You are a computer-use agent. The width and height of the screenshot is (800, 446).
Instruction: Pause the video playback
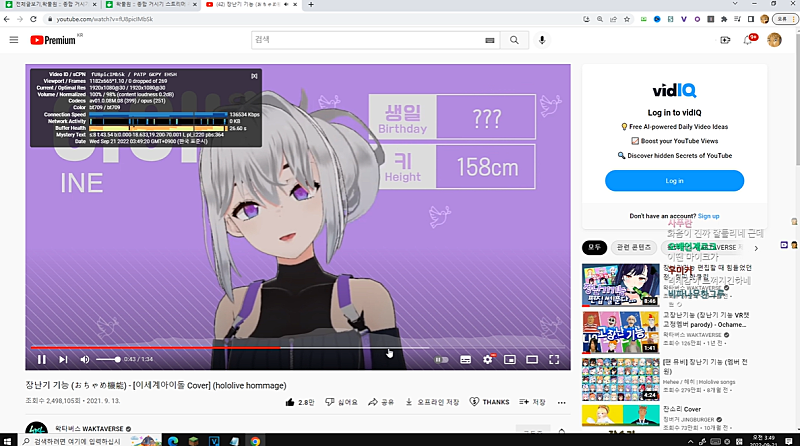click(42, 359)
